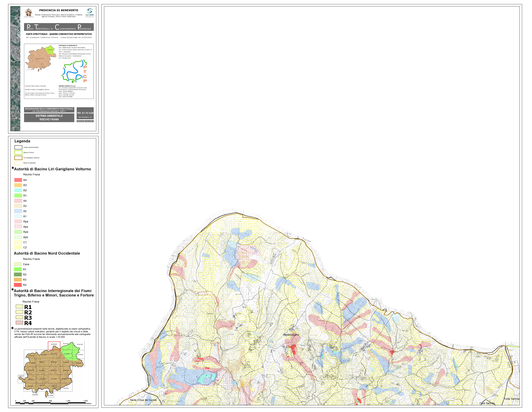Select the Confini amministrativi legend symbol
Image resolution: width=532 pixels, height=412 pixels.
point(18,147)
